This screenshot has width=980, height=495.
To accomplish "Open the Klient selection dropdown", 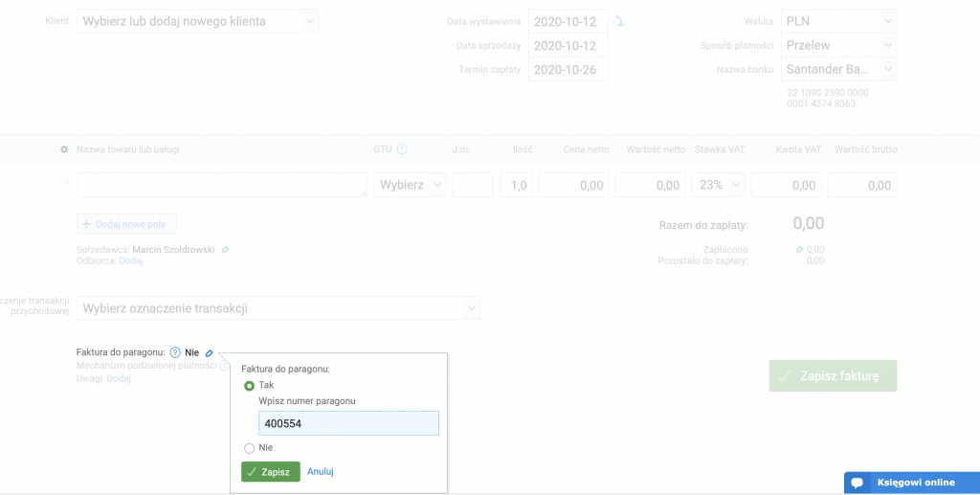I will click(x=197, y=21).
